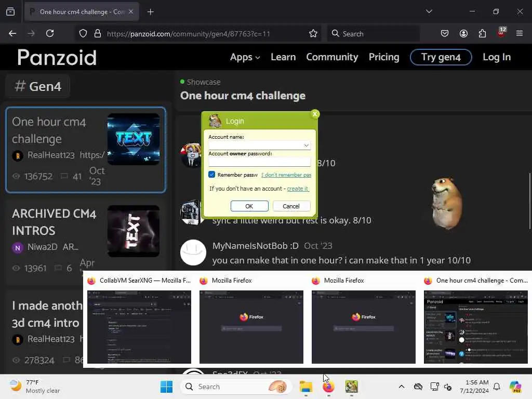Open Firefox tracking protection shield
Viewport: 532px width, 399px height.
pyautogui.click(x=83, y=34)
